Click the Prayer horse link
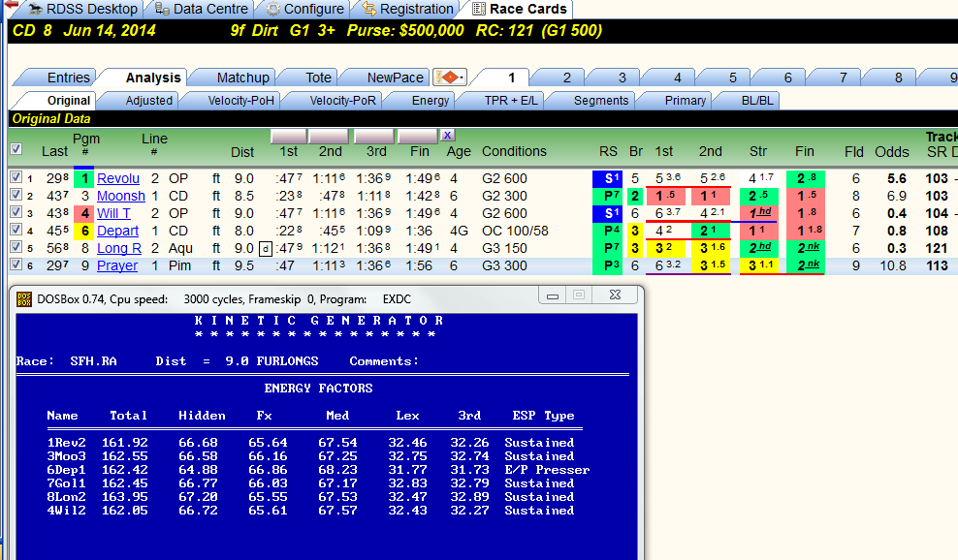Image resolution: width=958 pixels, height=560 pixels. tap(117, 265)
